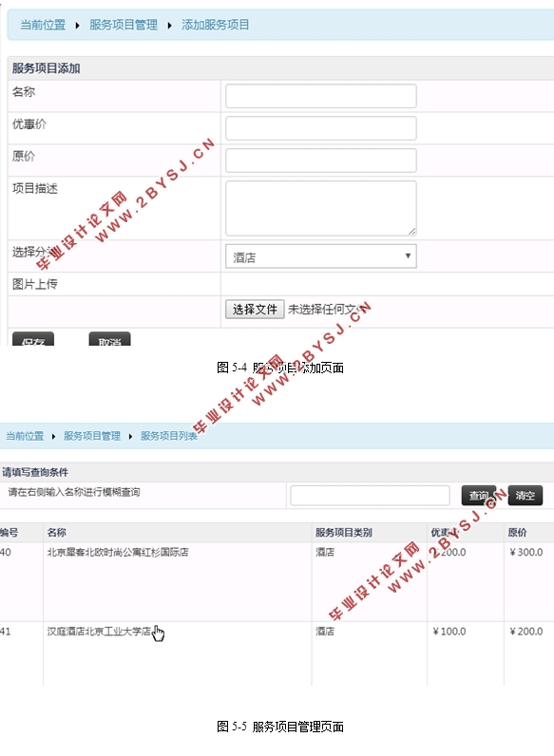Click the 酒店 category cell in row 41

[325, 632]
